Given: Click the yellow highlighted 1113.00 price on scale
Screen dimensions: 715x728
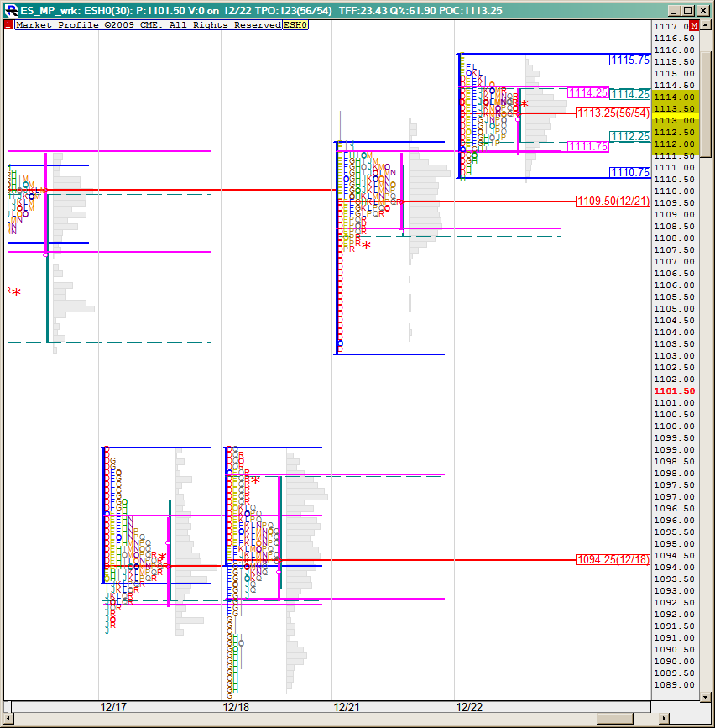Looking at the screenshot, I should (x=675, y=120).
